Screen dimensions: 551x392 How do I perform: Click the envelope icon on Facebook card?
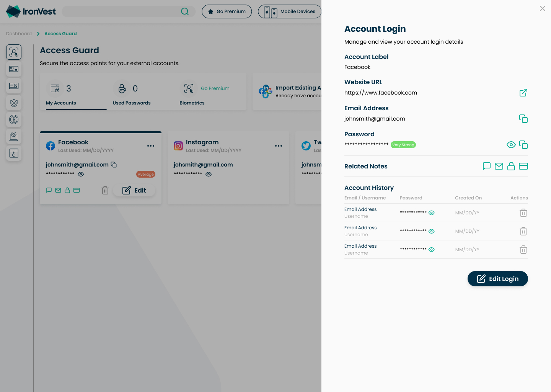tap(58, 190)
